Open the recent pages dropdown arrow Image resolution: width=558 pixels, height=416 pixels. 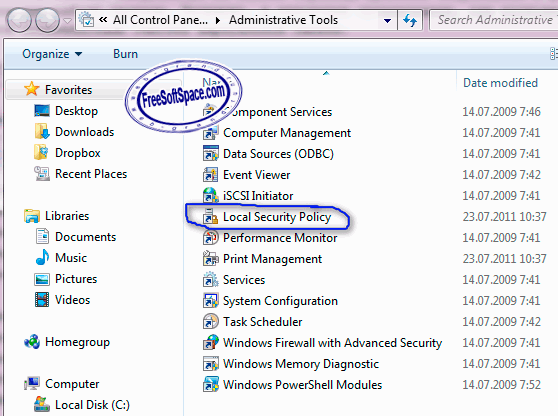67,21
